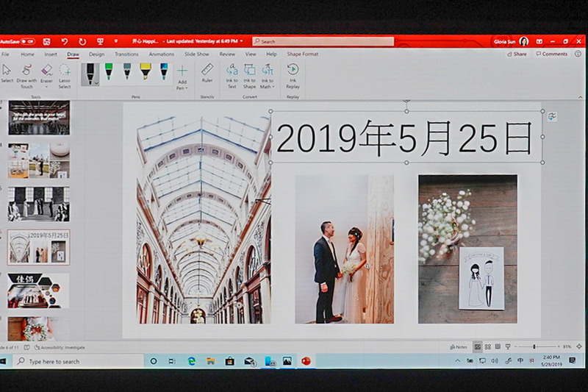Click Ink to Text
The image size is (588, 392).
[232, 76]
